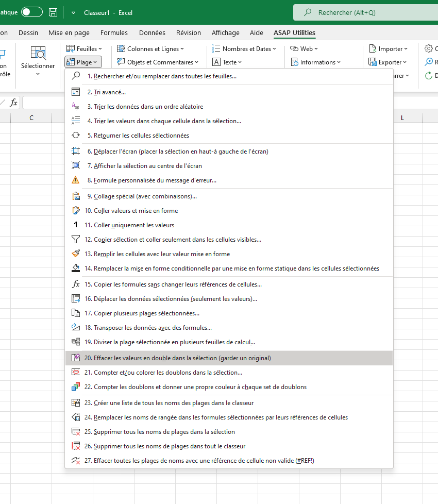Open the Quick Access Toolbar customize arrow
Viewport: 438px width, 504px height.
click(x=73, y=12)
